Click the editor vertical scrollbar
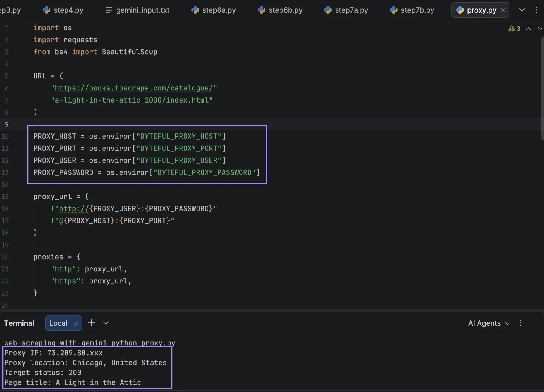The height and width of the screenshot is (392, 544). (x=542, y=88)
